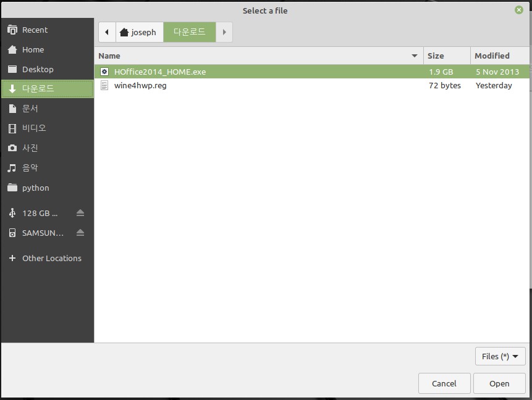Click the media device icon beside SAMSUN...
Screen dimensions: 532x400
(x=12, y=233)
